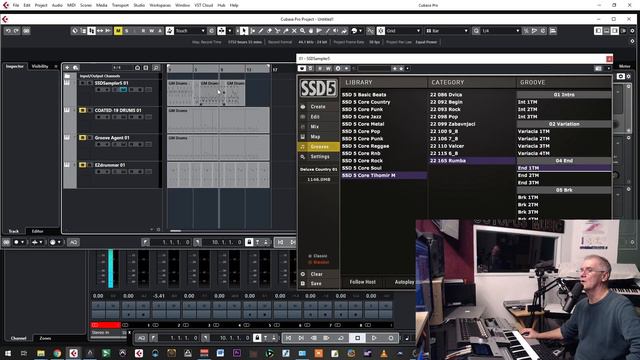This screenshot has height=360, width=640.
Task: Click the Undo arrow in Cubase toolbar
Action: pos(8,31)
